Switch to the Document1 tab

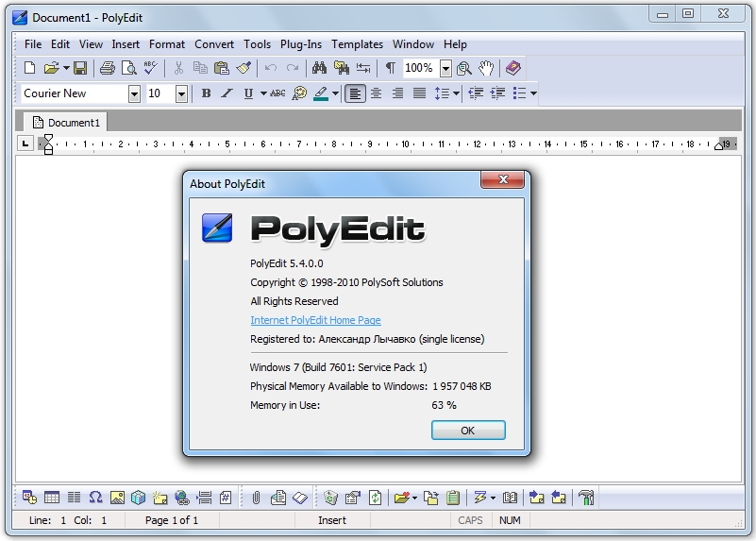pos(66,123)
